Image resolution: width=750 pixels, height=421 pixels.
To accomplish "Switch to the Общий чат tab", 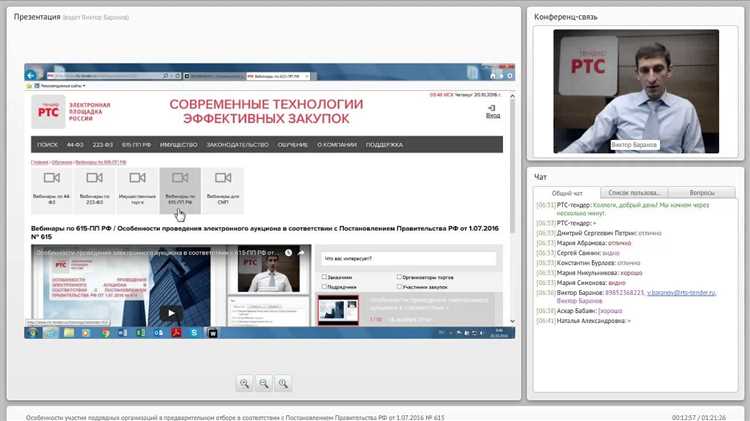I will coord(567,193).
